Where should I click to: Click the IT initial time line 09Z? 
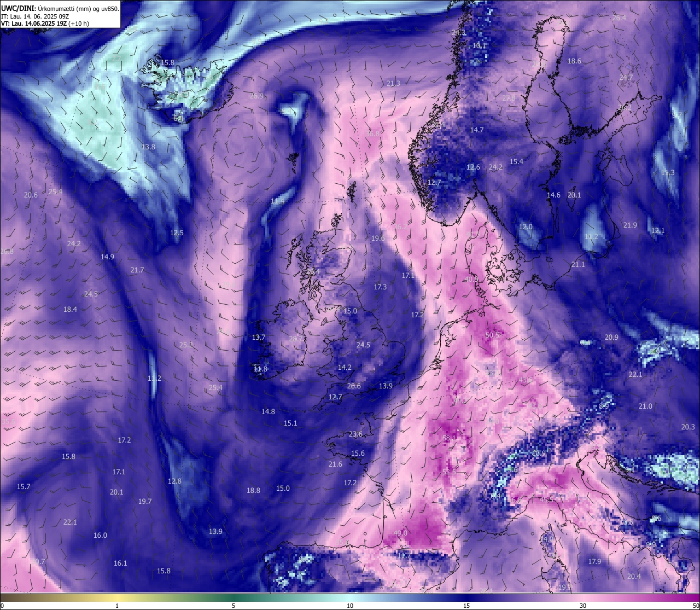[35, 16]
